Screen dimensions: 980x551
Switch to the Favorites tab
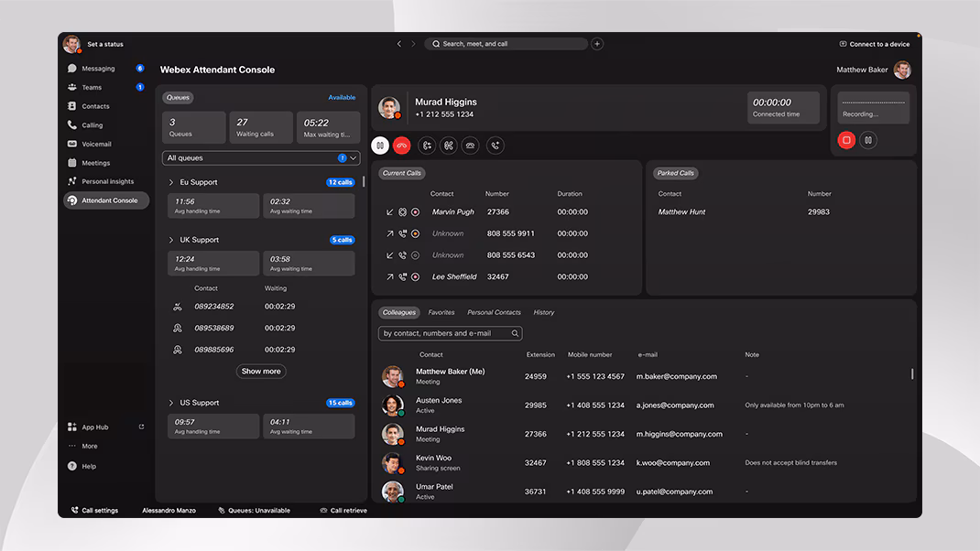(x=441, y=312)
